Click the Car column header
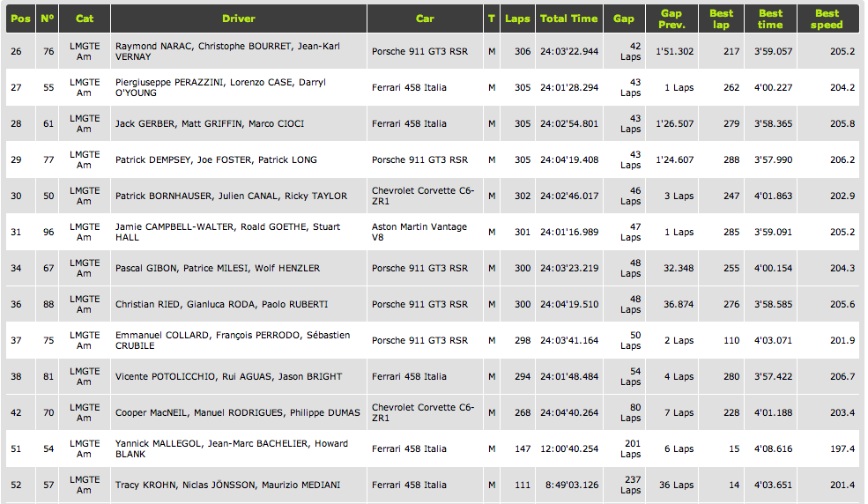Viewport: 868px width, 504px height. point(425,19)
